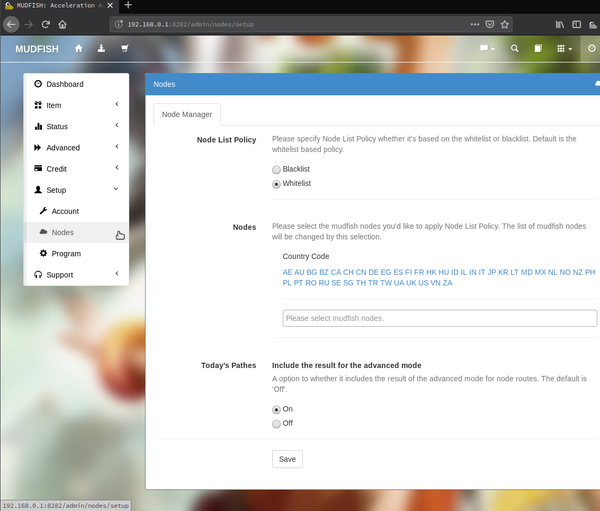The width and height of the screenshot is (600, 511).
Task: Click the browser reload icon
Action: (x=46, y=24)
